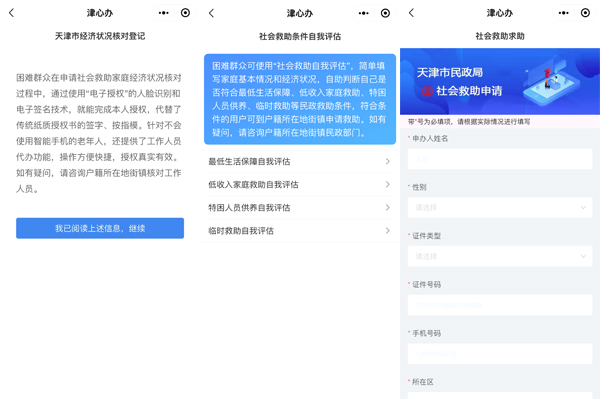Open the 性别 dropdown selector
This screenshot has width=600, height=399.
click(x=500, y=208)
